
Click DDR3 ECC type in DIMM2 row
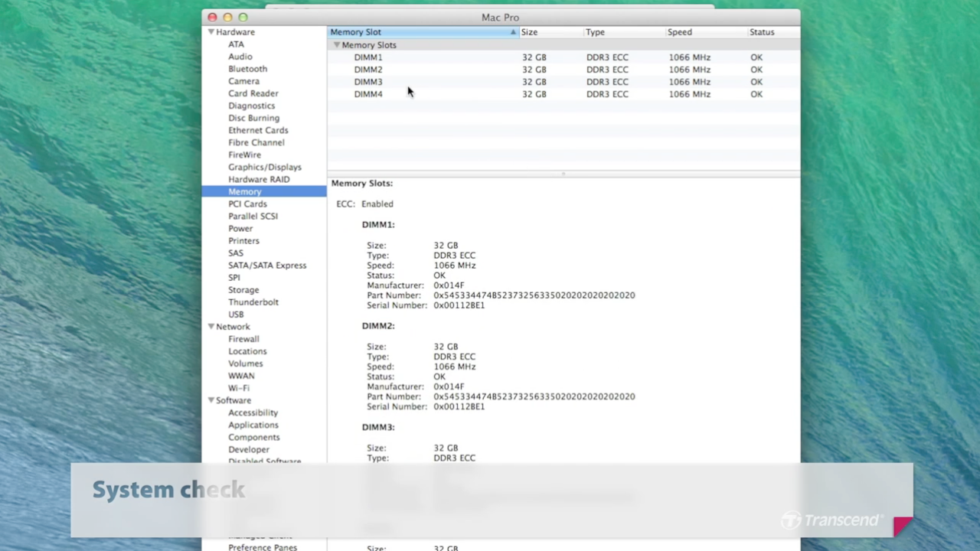point(607,70)
